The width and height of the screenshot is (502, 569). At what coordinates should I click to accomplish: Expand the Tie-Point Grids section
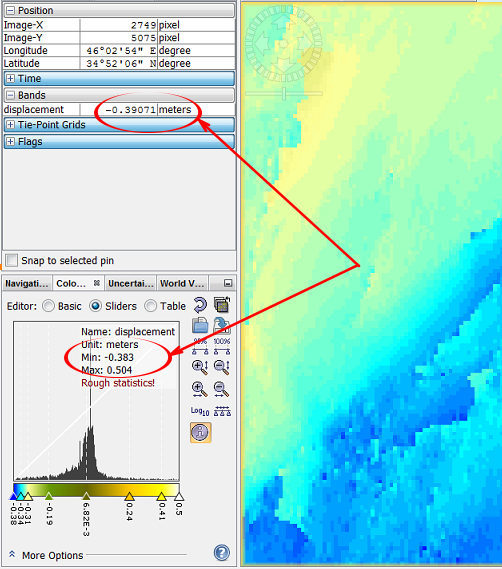click(x=11, y=124)
